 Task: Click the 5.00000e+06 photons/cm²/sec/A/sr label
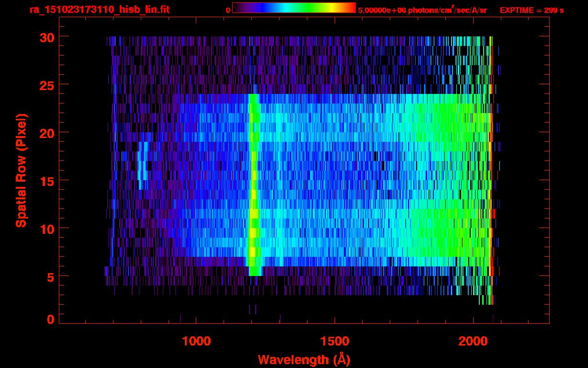tap(422, 10)
